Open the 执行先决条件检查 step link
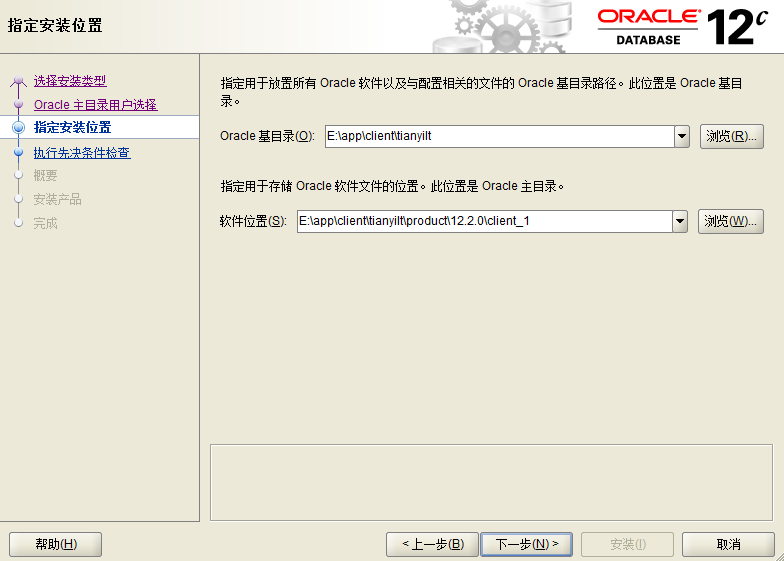 [x=82, y=152]
